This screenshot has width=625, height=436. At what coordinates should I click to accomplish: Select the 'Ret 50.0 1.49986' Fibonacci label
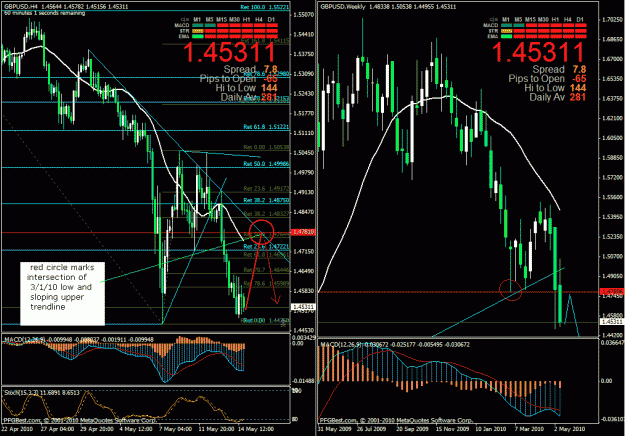point(266,164)
